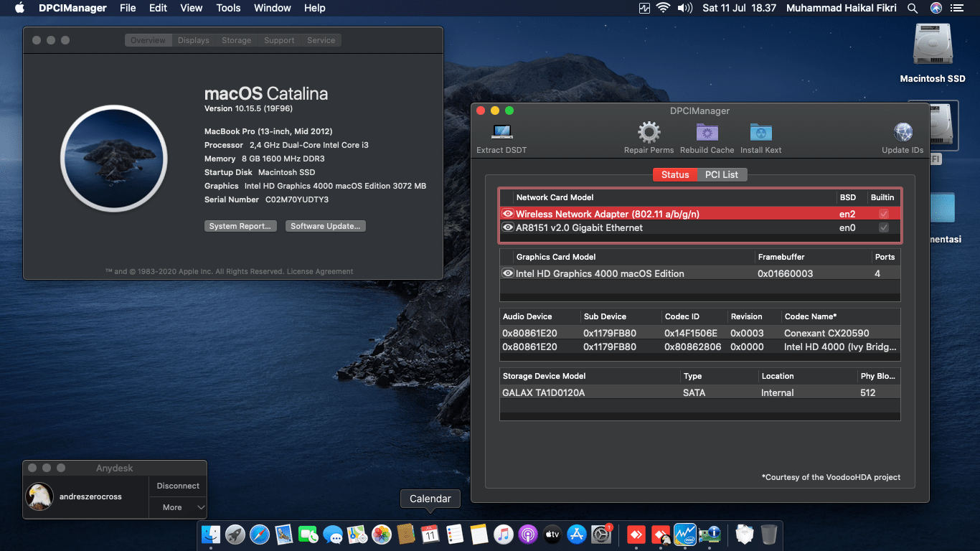980x551 pixels.
Task: Click the DPCIManager chip icon in dock
Action: [710, 534]
